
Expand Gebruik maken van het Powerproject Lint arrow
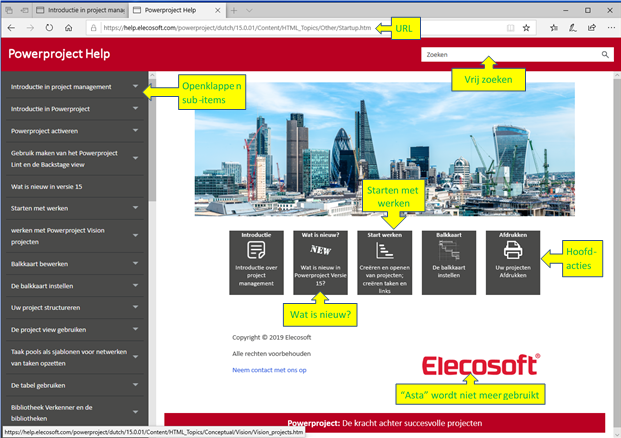coord(135,158)
